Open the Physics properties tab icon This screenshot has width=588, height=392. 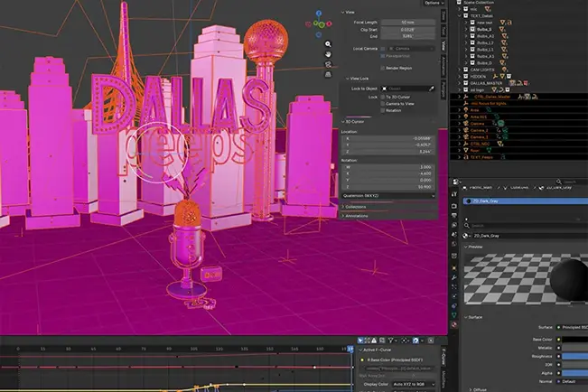coord(454,296)
